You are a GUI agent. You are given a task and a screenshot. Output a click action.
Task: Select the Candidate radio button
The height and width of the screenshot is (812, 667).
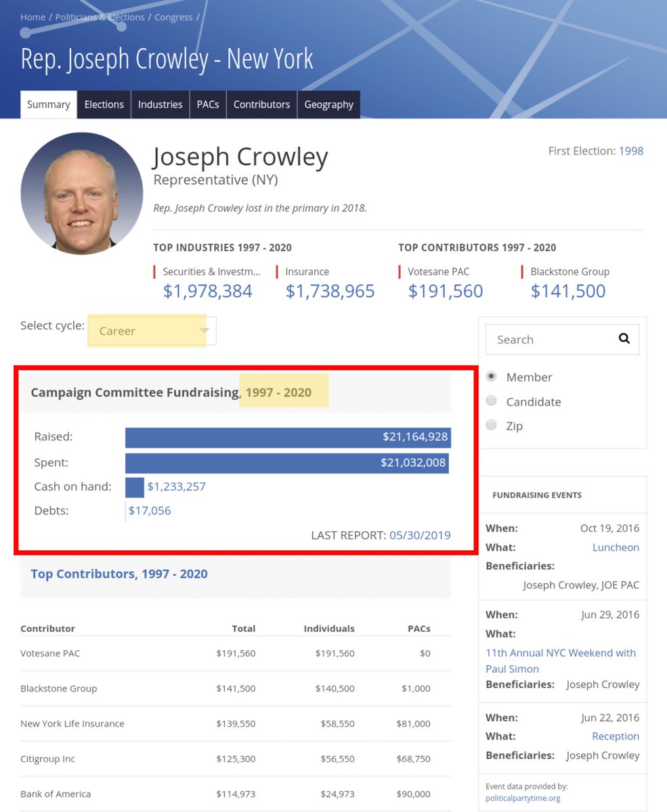coord(491,401)
